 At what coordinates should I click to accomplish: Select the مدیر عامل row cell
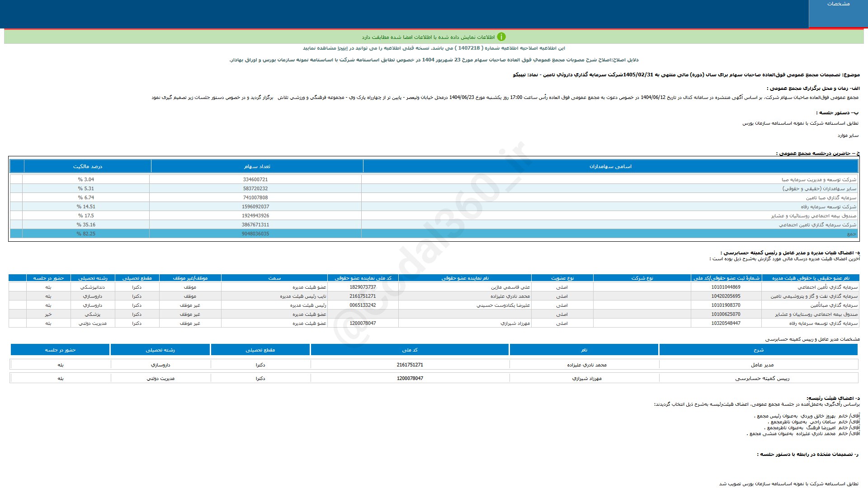762,365
